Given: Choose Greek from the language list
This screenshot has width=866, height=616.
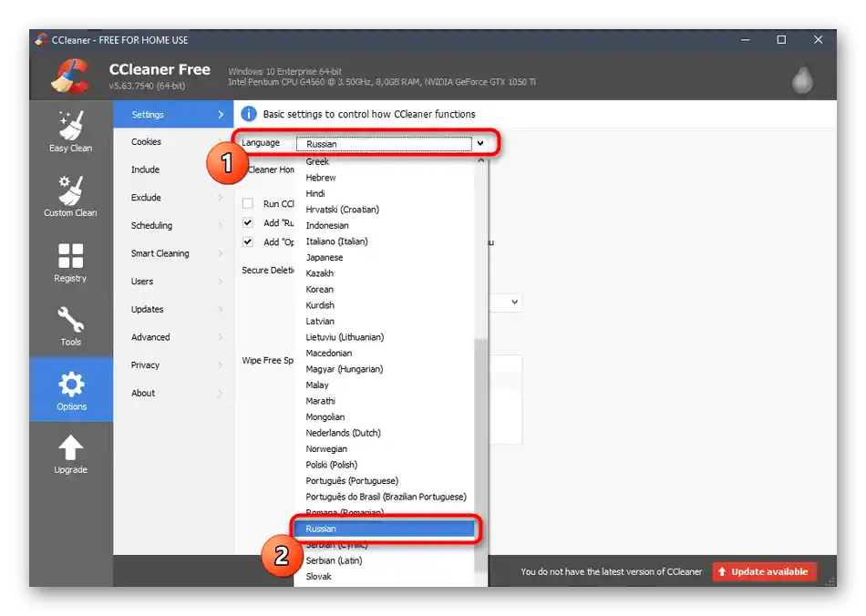Looking at the screenshot, I should coord(384,161).
